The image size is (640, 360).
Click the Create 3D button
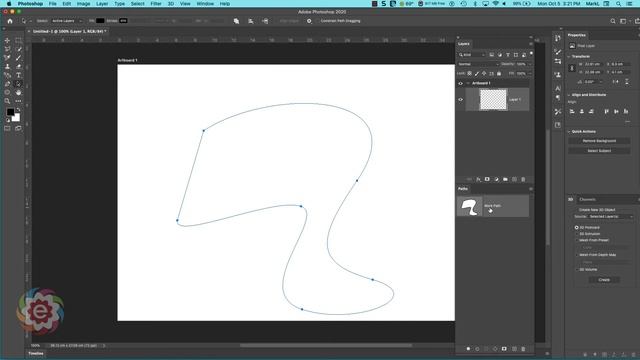[604, 280]
